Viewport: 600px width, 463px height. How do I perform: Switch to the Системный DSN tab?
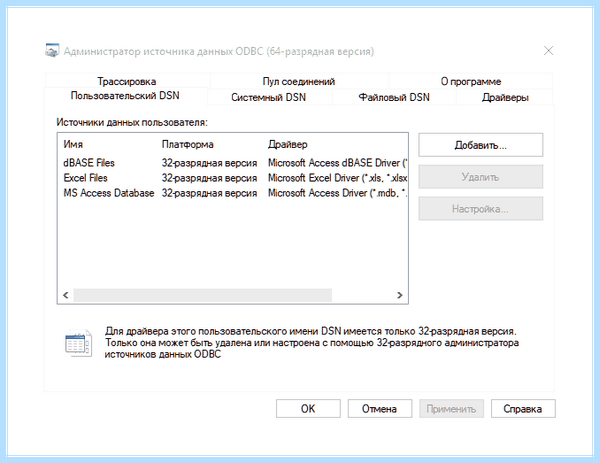269,97
